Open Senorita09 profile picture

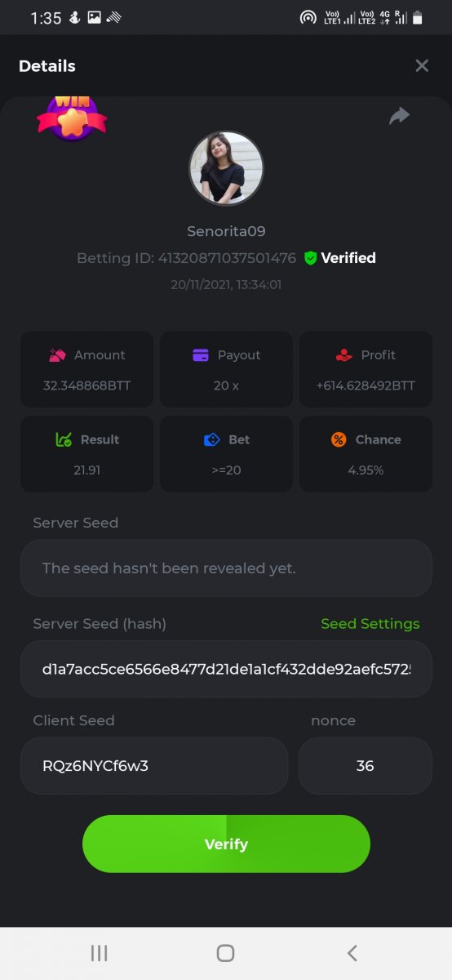226,168
